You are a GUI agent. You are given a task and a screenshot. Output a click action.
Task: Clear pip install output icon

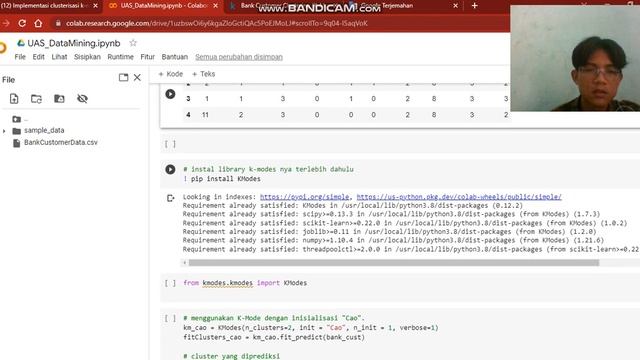(170, 198)
